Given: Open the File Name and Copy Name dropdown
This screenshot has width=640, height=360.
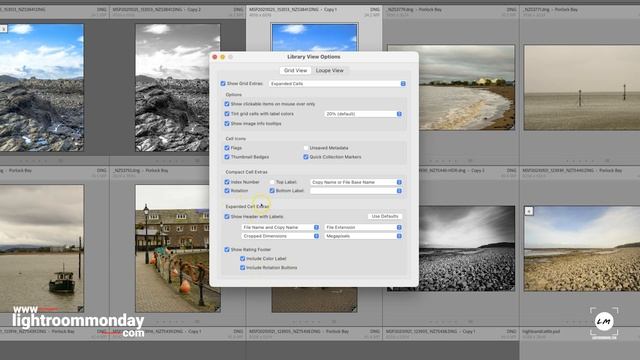Looking at the screenshot, I should [x=280, y=227].
